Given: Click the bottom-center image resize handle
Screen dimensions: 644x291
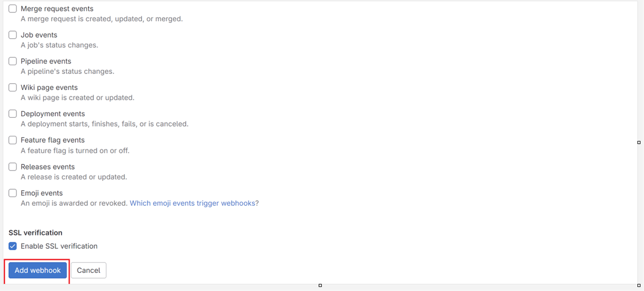Looking at the screenshot, I should point(320,285).
